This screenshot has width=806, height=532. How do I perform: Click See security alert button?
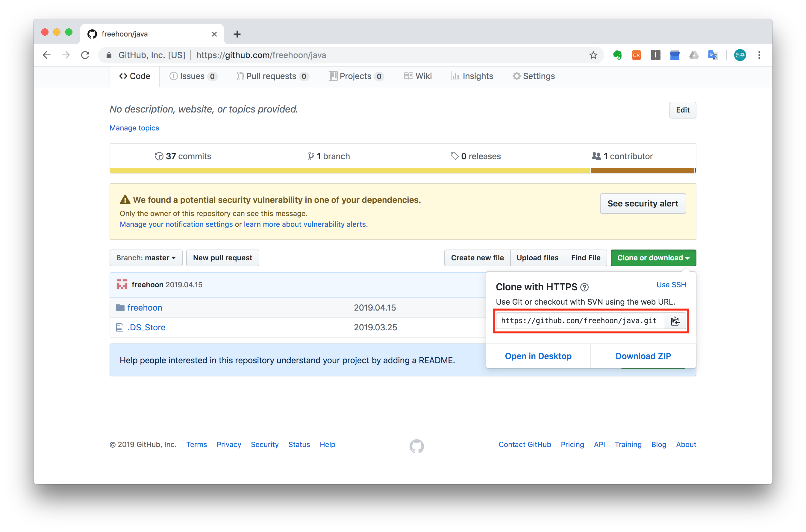[642, 203]
